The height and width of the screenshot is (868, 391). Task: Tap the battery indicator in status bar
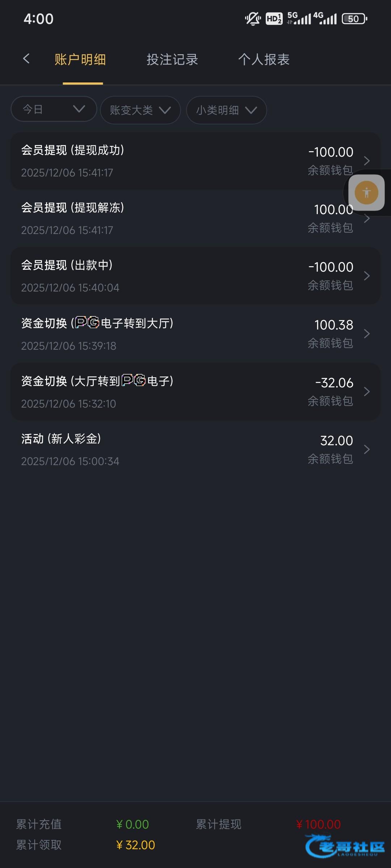pos(354,19)
